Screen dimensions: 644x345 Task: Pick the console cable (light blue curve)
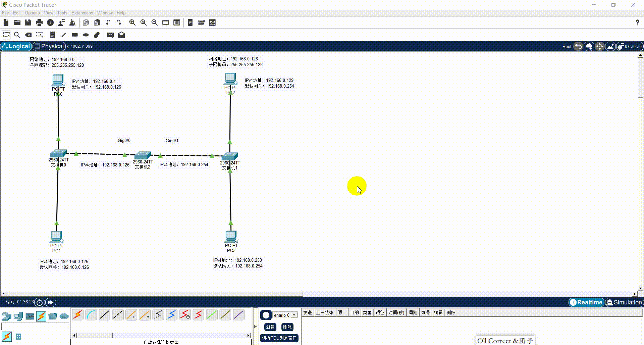(91, 315)
